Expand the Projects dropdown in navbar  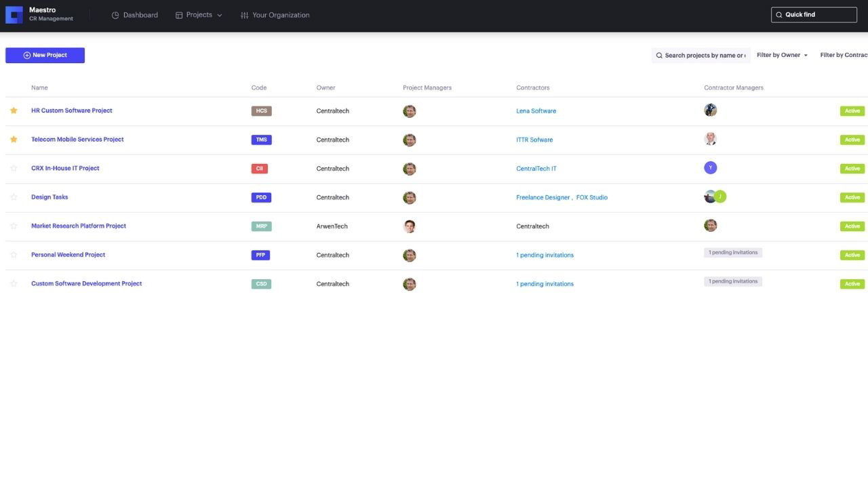(199, 15)
